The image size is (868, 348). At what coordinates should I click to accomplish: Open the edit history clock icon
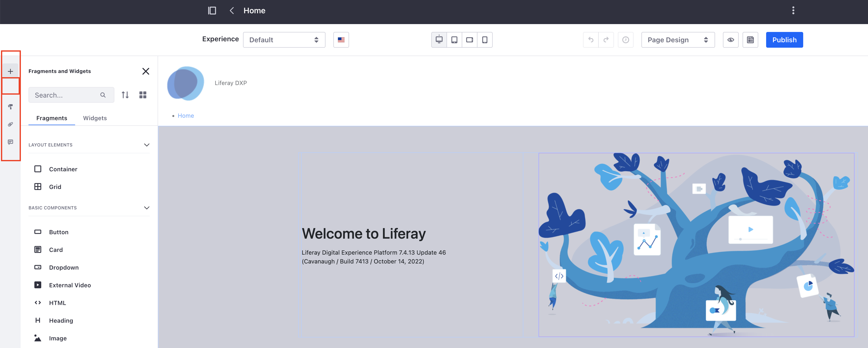click(x=625, y=40)
